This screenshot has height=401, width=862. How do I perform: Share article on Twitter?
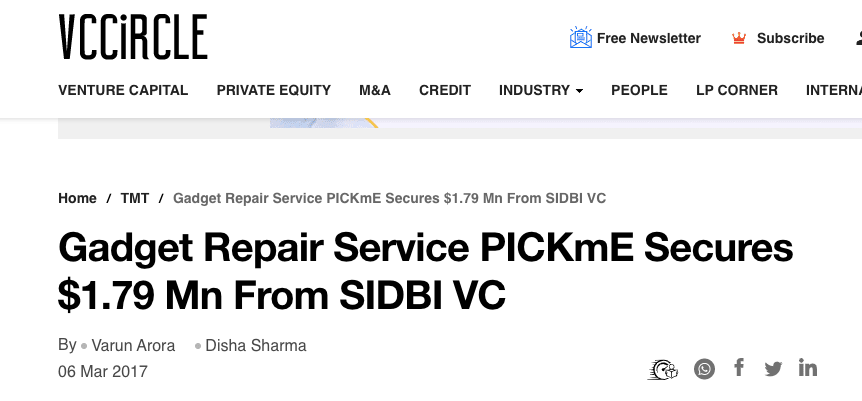tap(773, 369)
